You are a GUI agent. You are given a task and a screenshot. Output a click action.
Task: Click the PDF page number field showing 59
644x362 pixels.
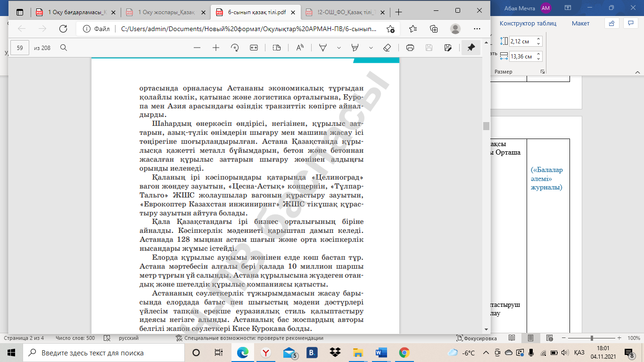(x=20, y=48)
